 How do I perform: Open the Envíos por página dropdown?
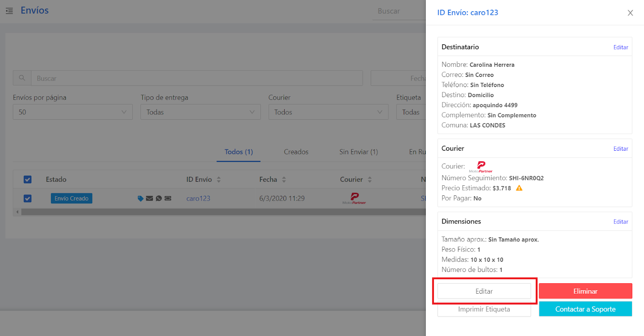coord(72,112)
